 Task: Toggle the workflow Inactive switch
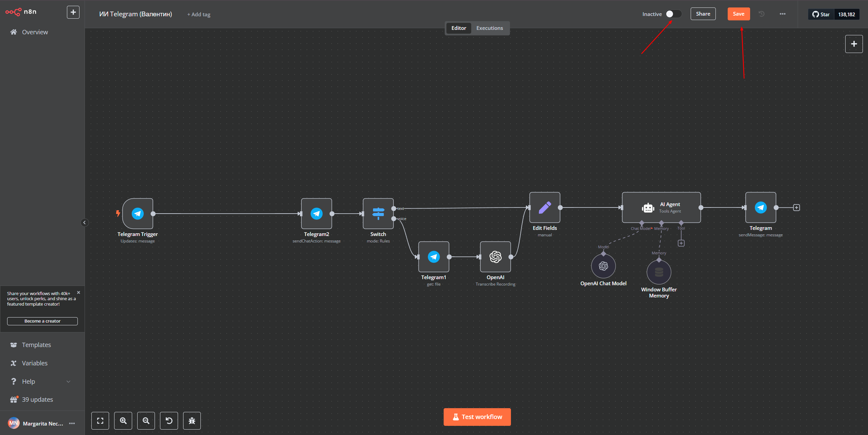pos(673,14)
